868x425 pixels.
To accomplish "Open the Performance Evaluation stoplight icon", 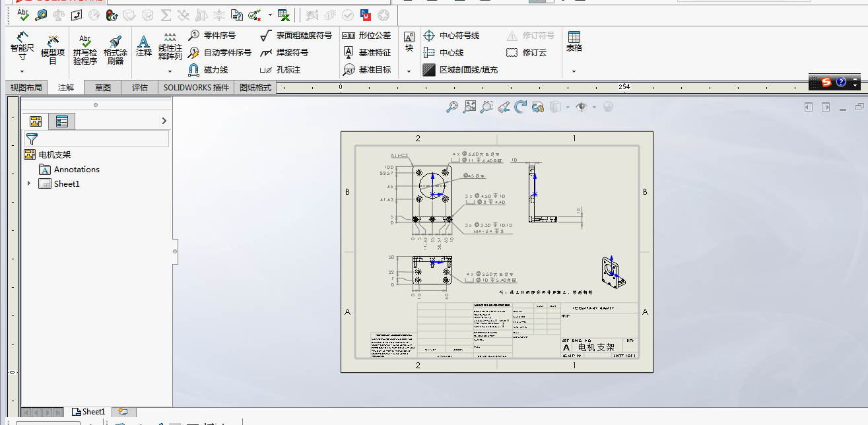I will (x=112, y=14).
